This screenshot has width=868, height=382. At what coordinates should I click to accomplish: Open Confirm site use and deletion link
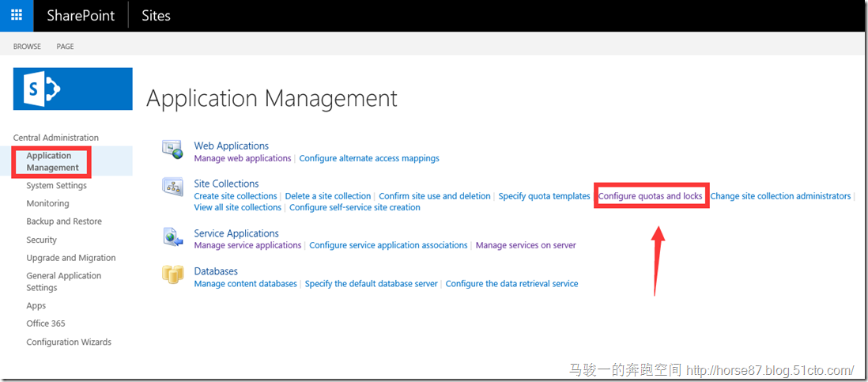[435, 196]
